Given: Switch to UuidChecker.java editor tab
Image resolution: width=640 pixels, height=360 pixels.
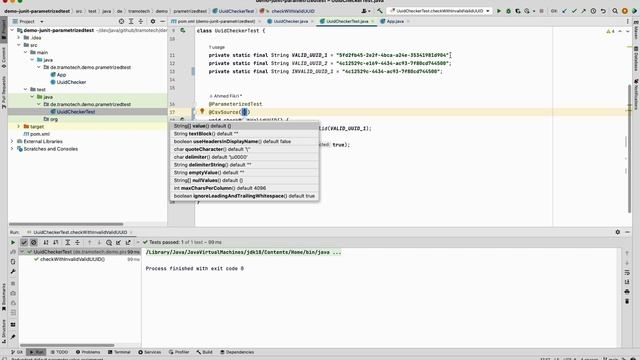Looking at the screenshot, I should [x=290, y=21].
